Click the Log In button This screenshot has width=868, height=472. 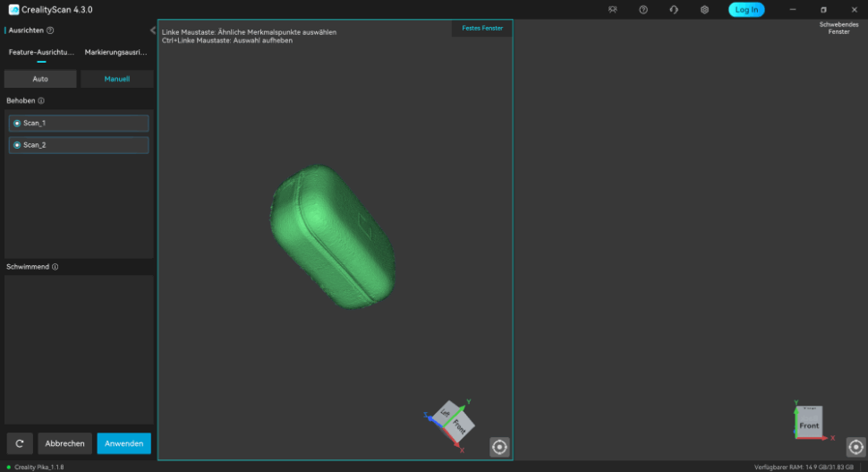pyautogui.click(x=746, y=10)
